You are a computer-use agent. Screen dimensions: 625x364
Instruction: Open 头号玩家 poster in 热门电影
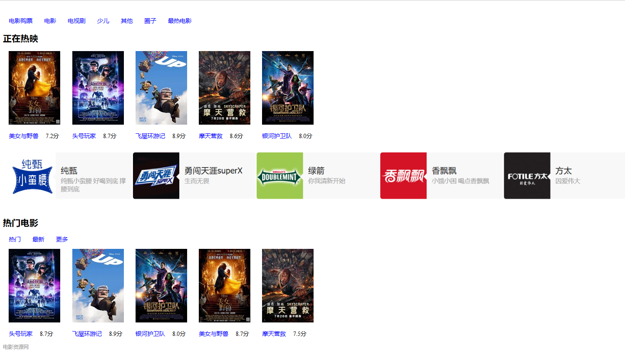[34, 286]
